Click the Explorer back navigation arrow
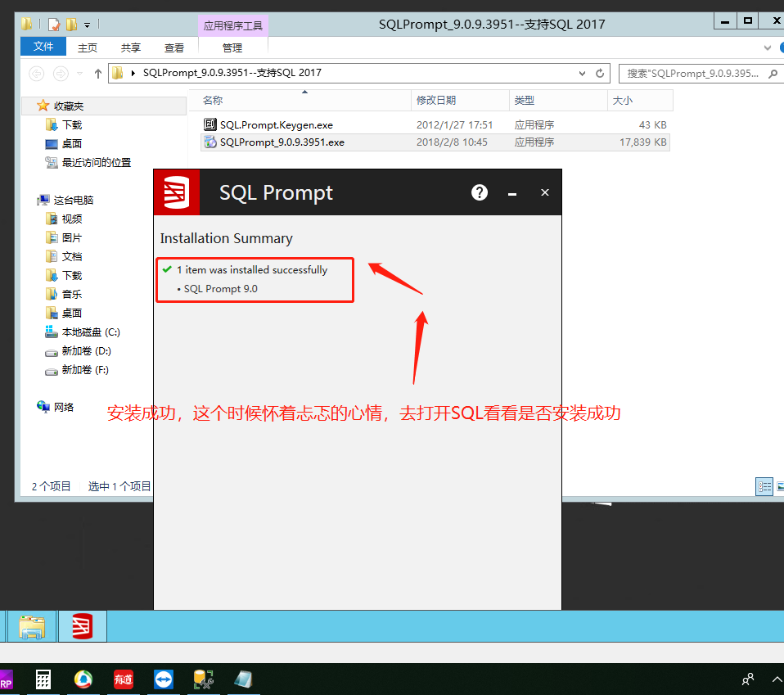This screenshot has width=784, height=695. click(x=37, y=74)
